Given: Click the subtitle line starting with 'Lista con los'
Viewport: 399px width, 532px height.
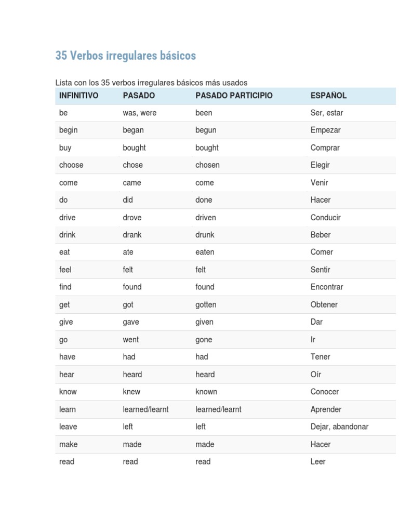Looking at the screenshot, I should point(151,83).
